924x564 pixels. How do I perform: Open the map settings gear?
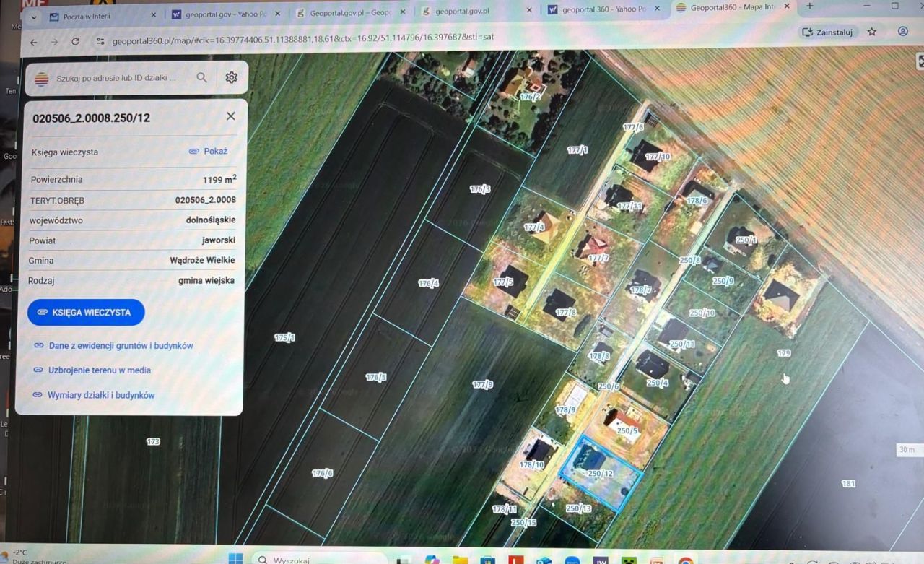click(x=231, y=77)
